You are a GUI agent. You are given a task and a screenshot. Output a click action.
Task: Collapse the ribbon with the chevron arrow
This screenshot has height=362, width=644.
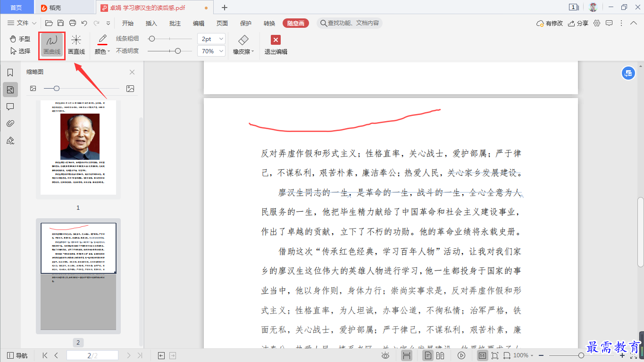click(x=634, y=23)
